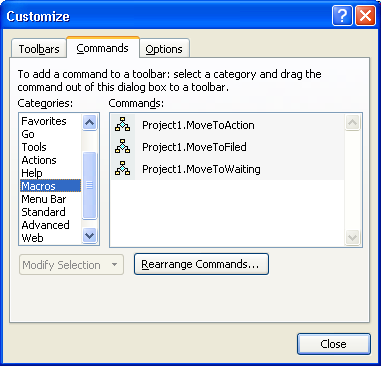
Task: Click the macro icon beside Project1.MoveToAction
Action: tap(122, 125)
